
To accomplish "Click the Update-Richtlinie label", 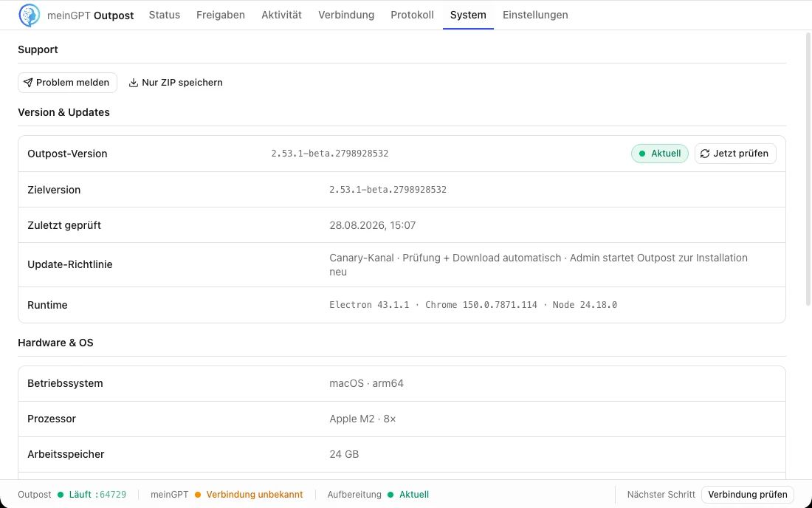I will click(x=70, y=264).
